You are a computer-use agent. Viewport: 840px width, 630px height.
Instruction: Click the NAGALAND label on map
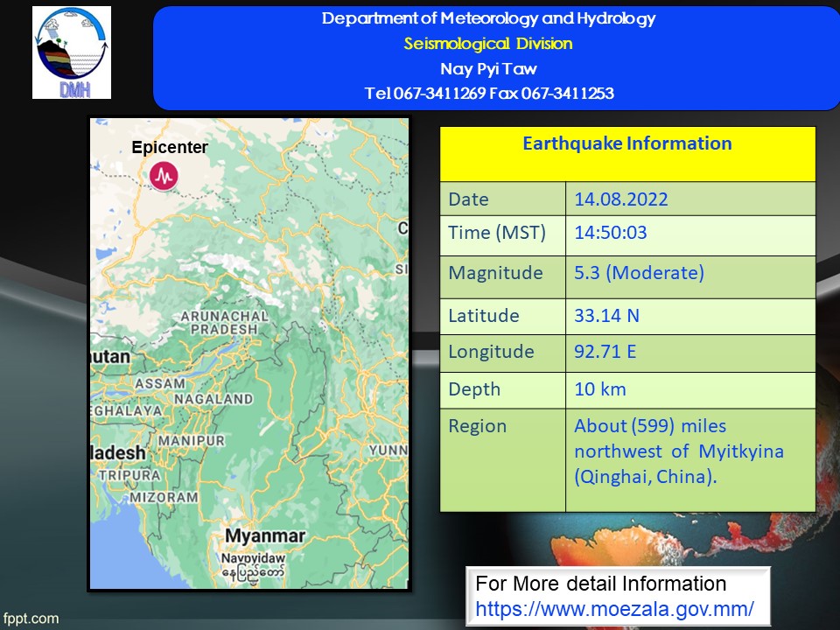213,399
